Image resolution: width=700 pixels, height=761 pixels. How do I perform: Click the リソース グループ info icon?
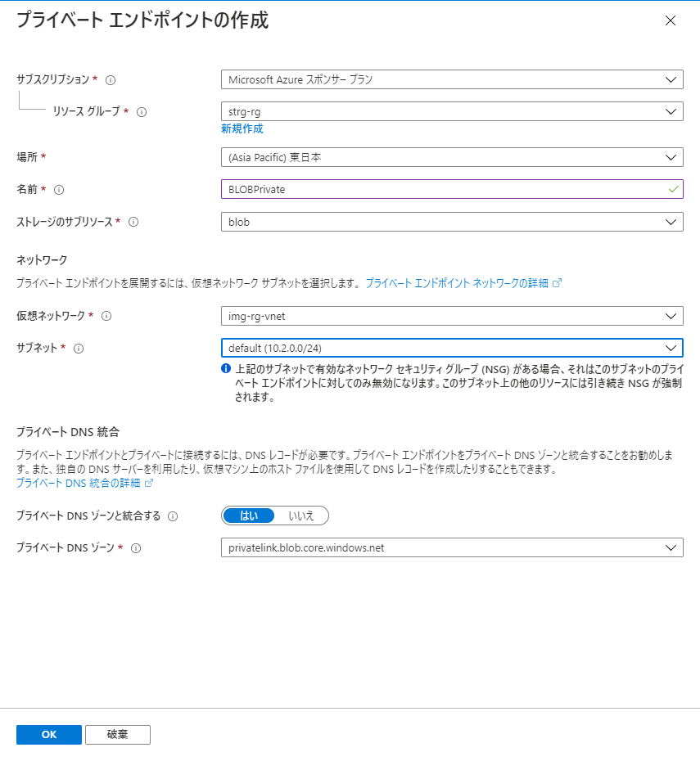point(141,110)
